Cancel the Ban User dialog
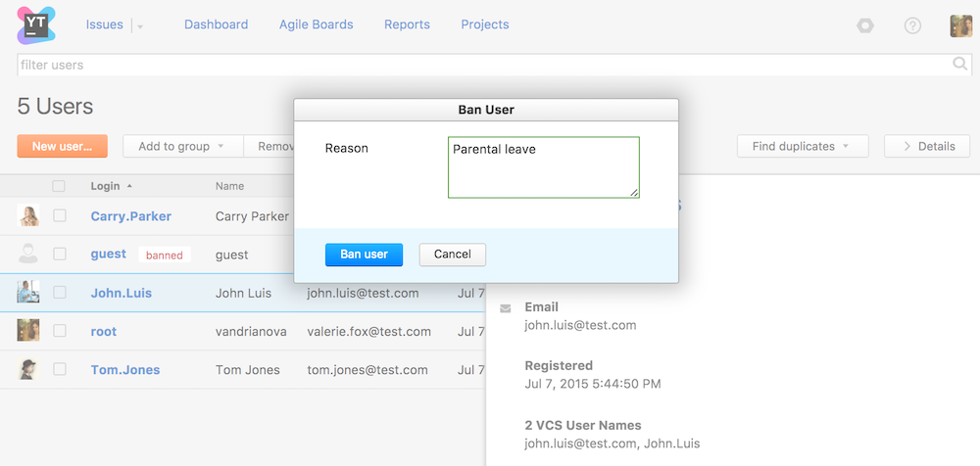 pos(452,255)
